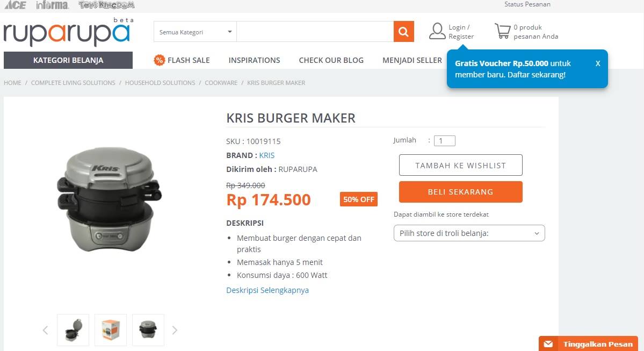Open Check Our Blog menu item
644x351 pixels.
click(331, 60)
